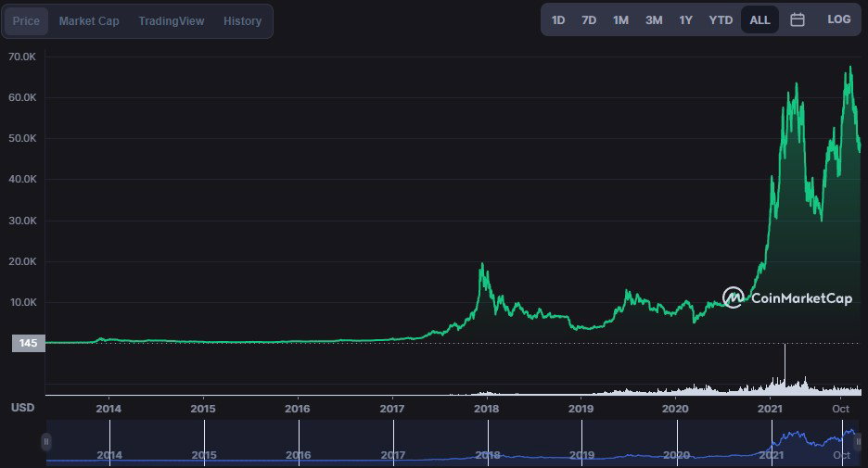Viewport: 868px width, 468px height.
Task: Click the 2020 marker in range navigator
Action: pos(676,455)
